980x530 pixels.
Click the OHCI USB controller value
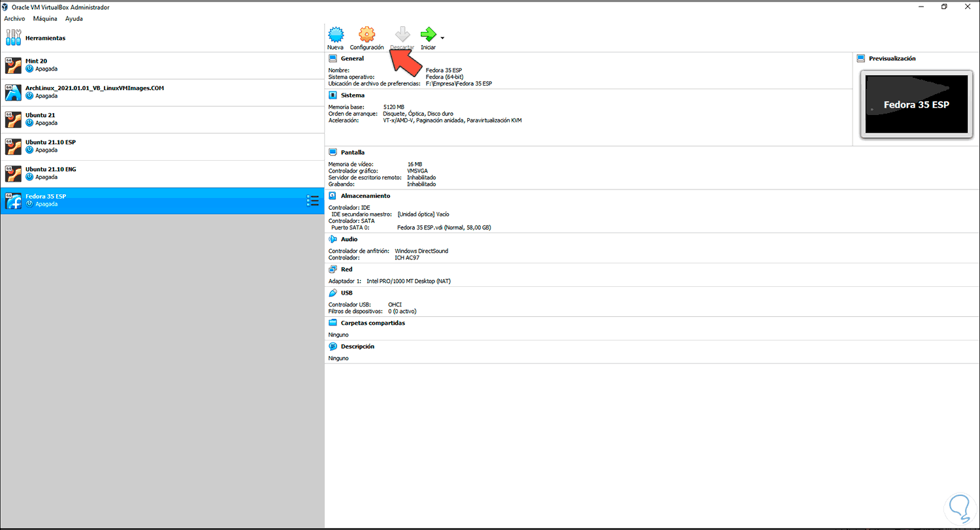[x=395, y=305]
